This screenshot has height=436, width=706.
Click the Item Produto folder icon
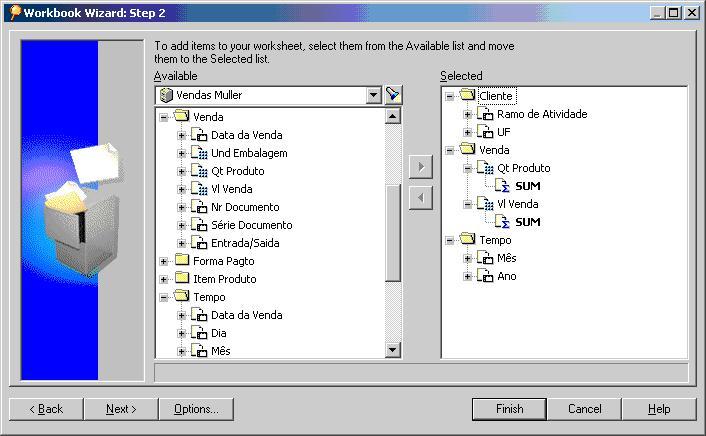tap(181, 279)
